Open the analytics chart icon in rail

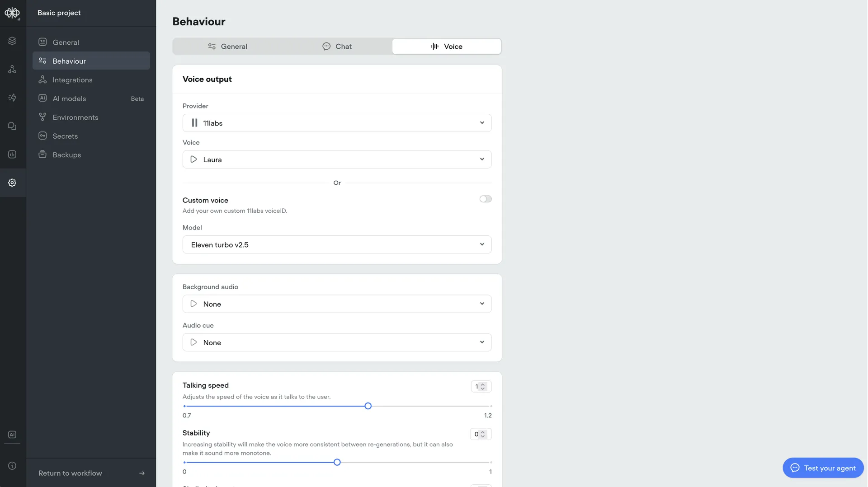point(12,154)
